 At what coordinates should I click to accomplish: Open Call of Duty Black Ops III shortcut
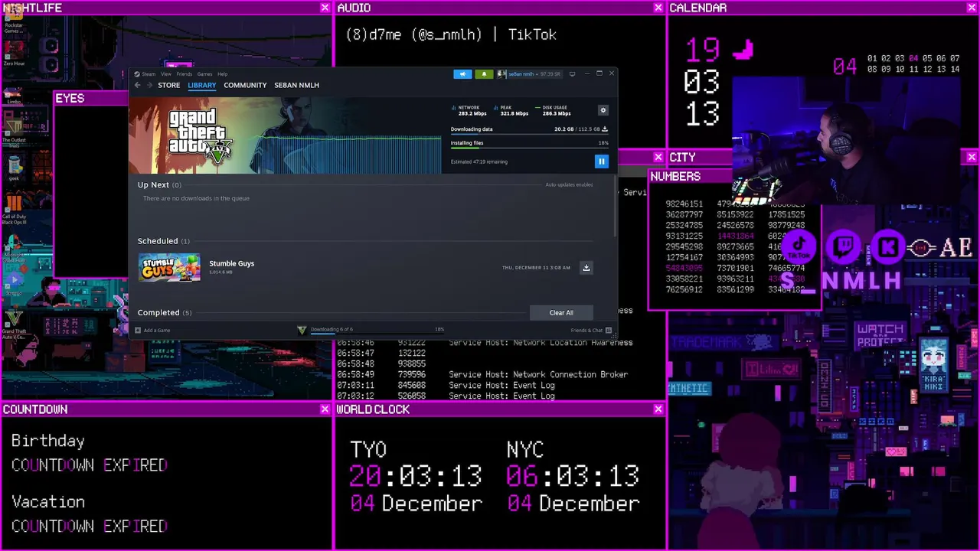(x=13, y=208)
